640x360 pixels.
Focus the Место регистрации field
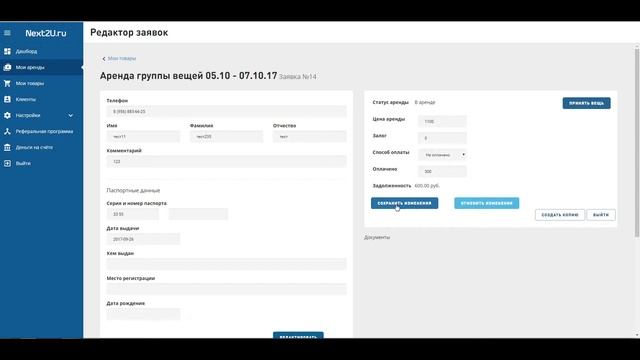point(227,289)
